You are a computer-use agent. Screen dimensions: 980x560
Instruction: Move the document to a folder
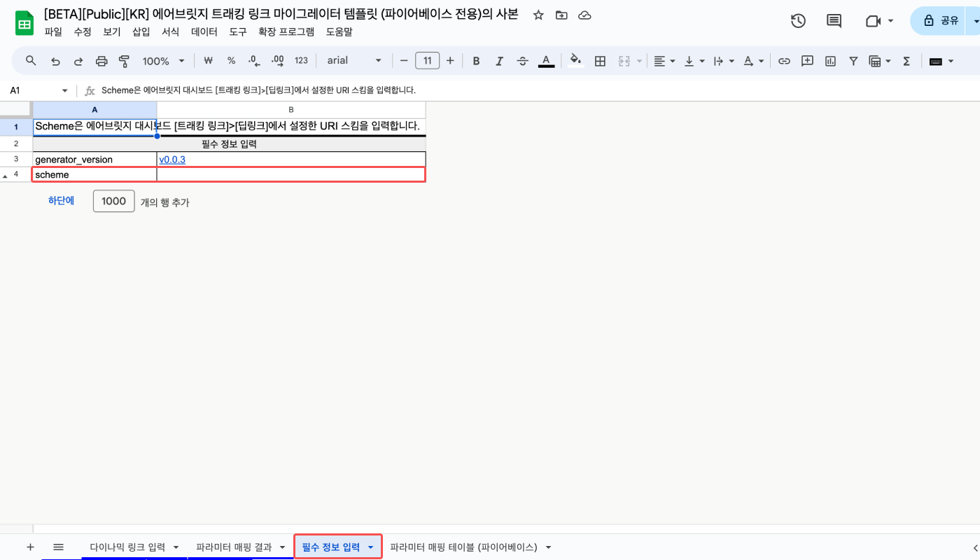[x=561, y=15]
